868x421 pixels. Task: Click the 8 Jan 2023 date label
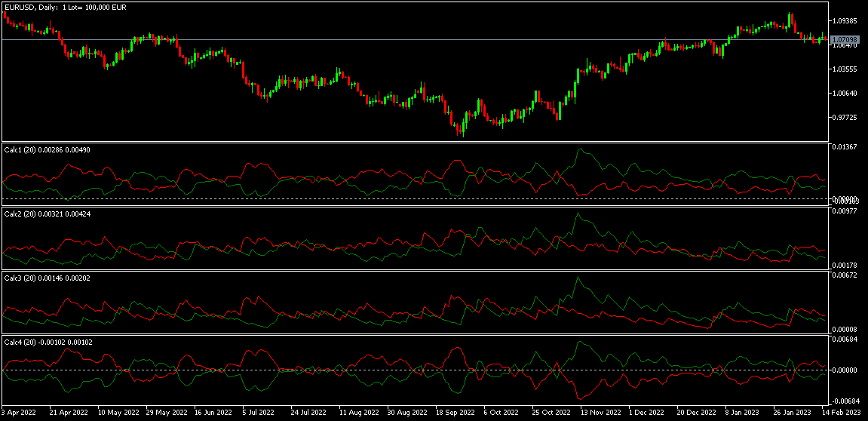pos(742,413)
